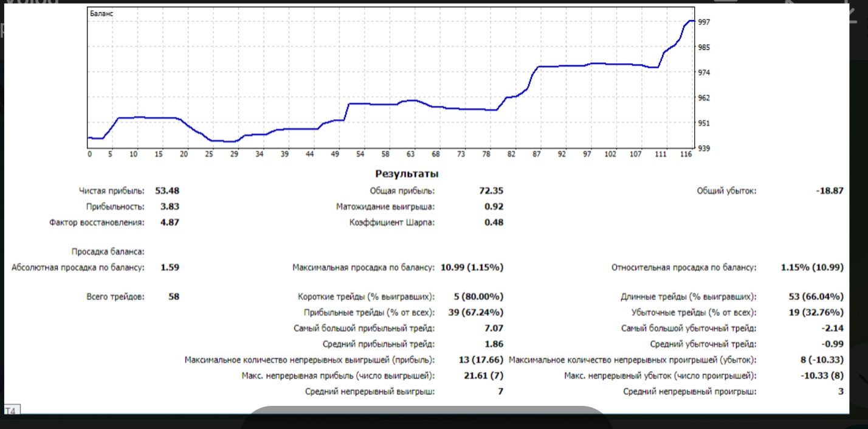Select the average loss trade value -0.99
868x429 pixels.
tap(833, 344)
